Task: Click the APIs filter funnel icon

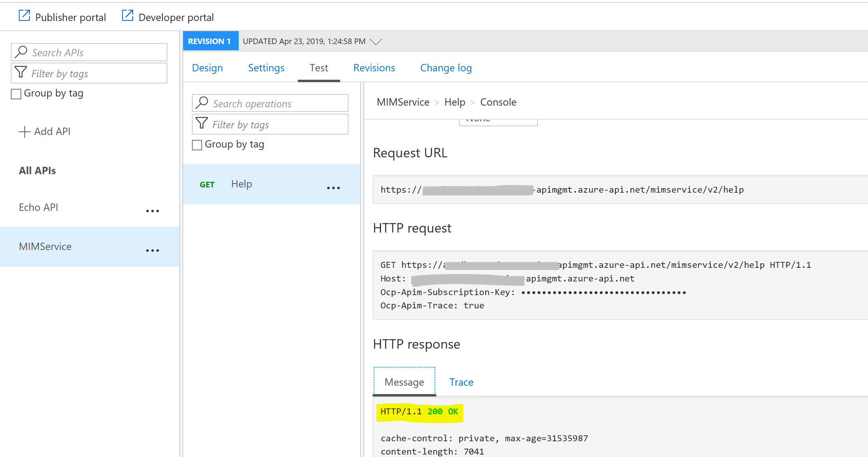Action: point(21,72)
